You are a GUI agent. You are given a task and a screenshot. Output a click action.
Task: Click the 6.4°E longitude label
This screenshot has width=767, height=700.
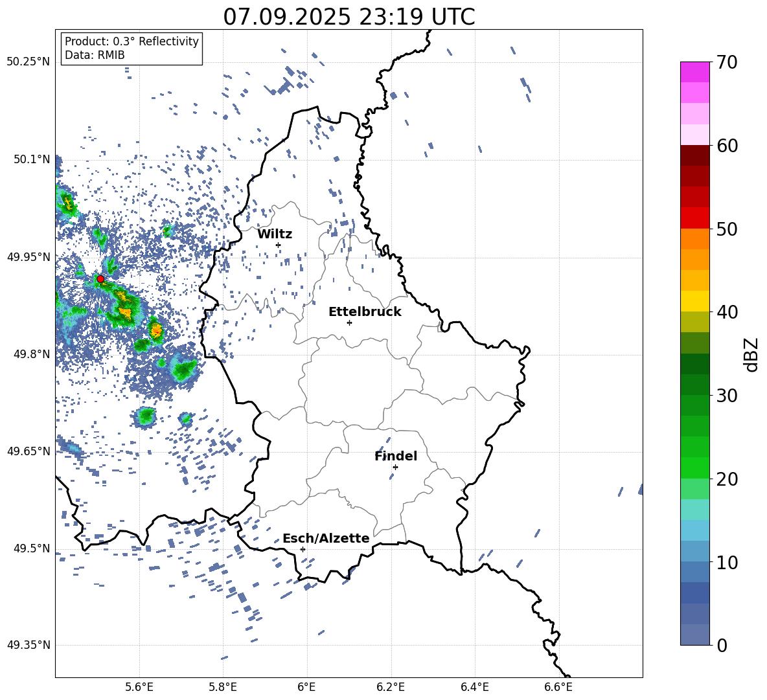(474, 688)
